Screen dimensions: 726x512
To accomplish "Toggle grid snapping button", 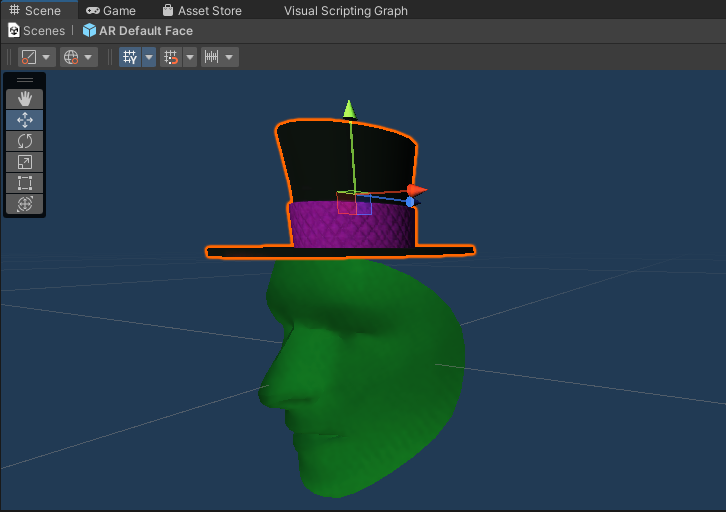I will point(171,57).
